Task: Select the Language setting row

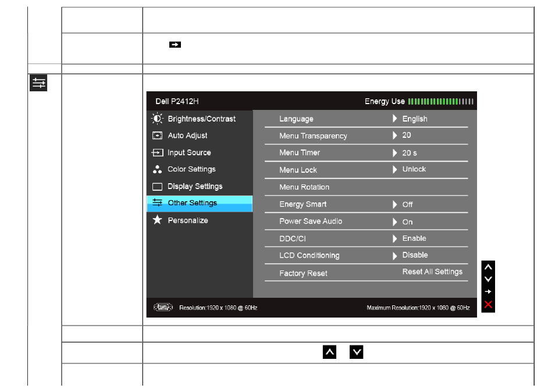Action: point(367,119)
